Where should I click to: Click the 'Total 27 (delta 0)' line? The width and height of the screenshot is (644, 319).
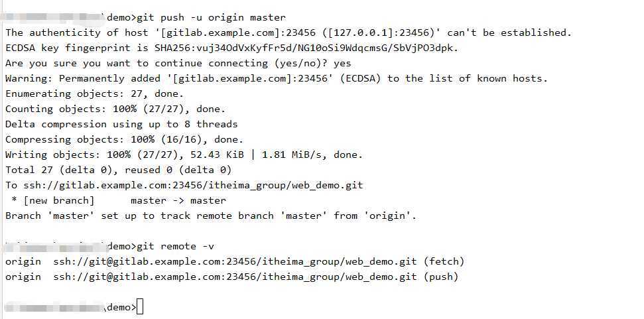(118, 170)
